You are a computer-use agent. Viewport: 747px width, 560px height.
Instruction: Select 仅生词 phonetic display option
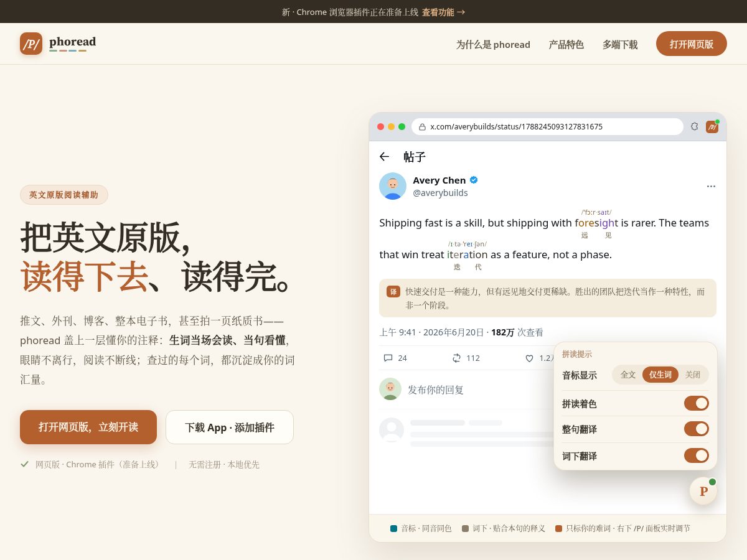coord(660,375)
